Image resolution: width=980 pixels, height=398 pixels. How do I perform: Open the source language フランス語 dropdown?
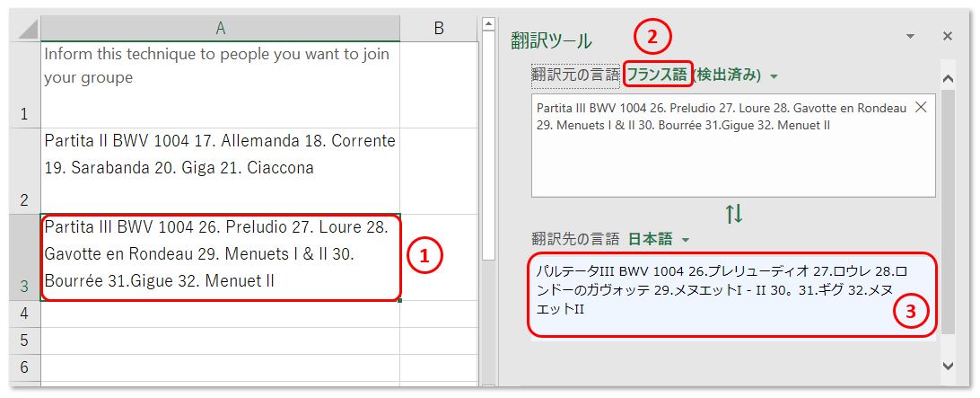coord(775,76)
